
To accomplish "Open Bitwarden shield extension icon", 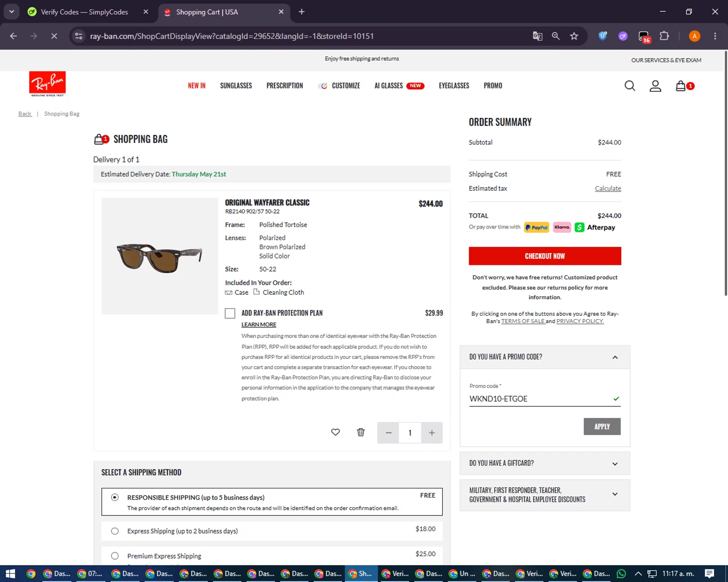I will point(602,36).
